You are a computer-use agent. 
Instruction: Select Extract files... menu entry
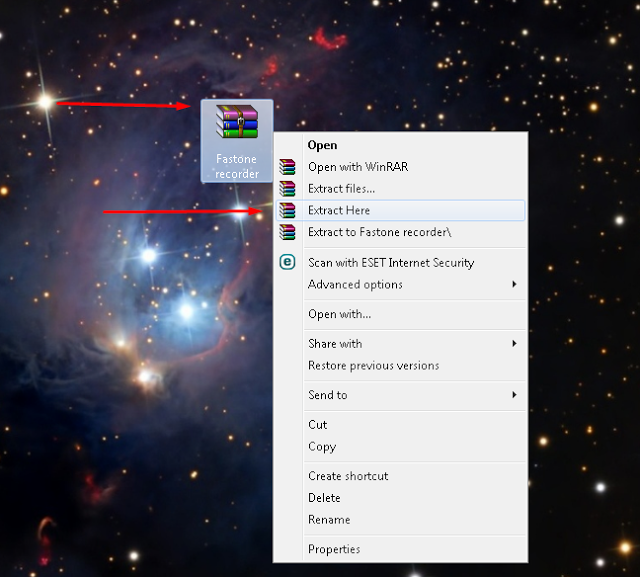click(x=400, y=189)
